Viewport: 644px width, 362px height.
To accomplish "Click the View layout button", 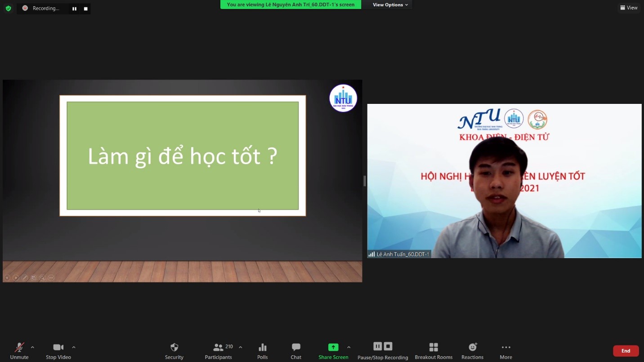I will point(629,8).
